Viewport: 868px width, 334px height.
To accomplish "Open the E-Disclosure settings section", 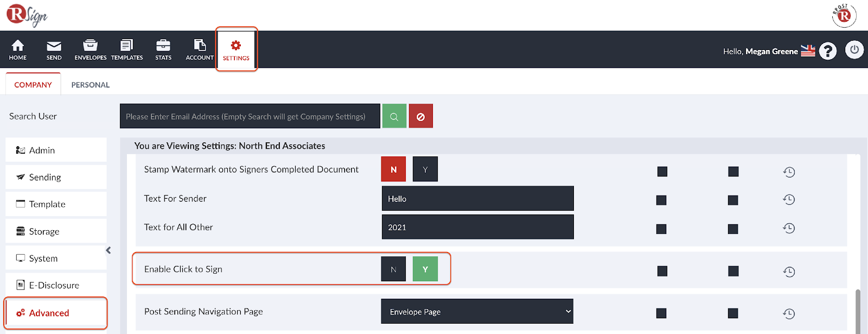I will point(56,285).
